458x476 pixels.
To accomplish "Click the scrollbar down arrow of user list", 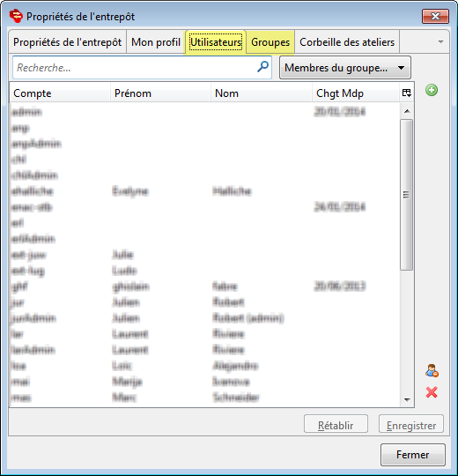I will [x=407, y=400].
